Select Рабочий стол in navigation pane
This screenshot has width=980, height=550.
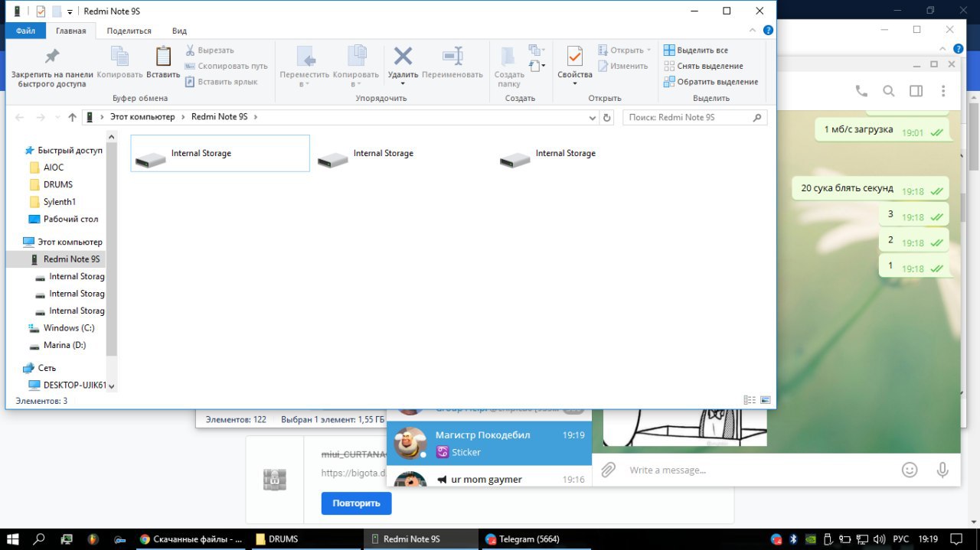click(70, 219)
